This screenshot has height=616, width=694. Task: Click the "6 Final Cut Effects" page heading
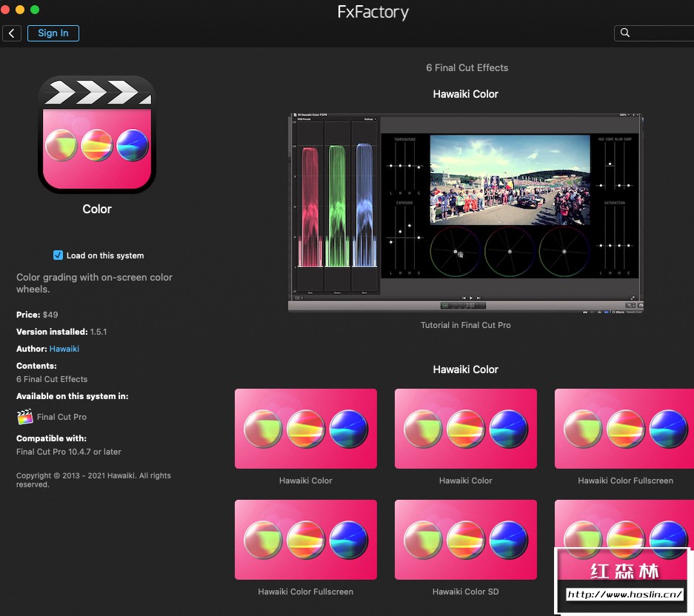click(x=467, y=67)
